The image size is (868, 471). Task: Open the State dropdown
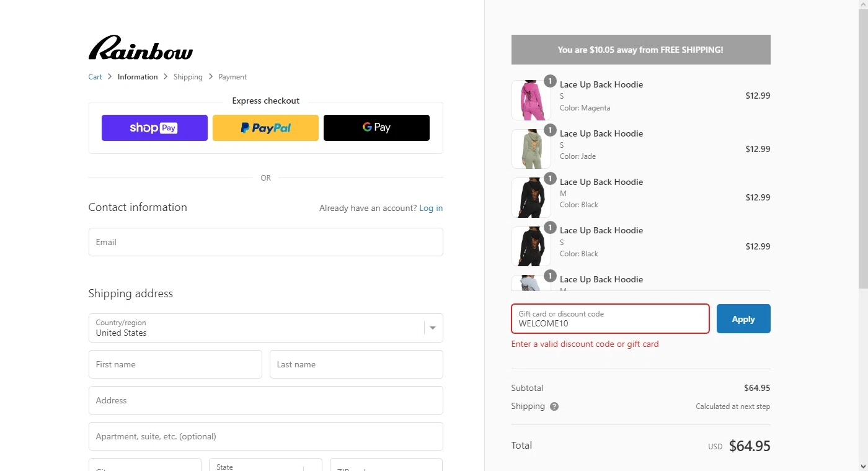coord(265,467)
